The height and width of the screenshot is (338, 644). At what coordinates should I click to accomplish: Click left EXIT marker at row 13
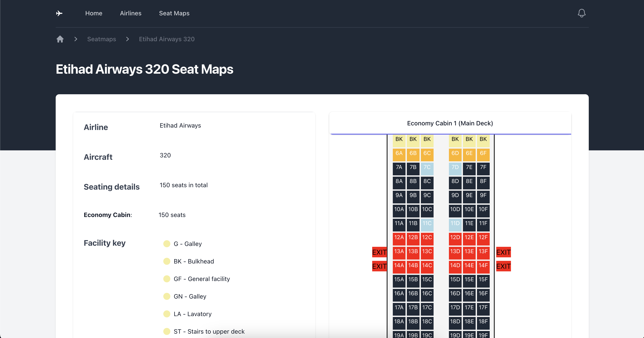tap(379, 252)
